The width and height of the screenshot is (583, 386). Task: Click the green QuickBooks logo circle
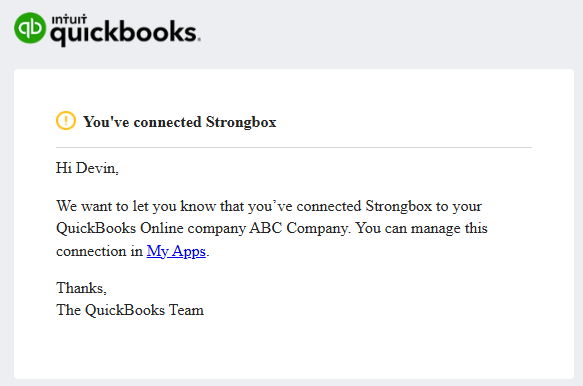pos(30,28)
